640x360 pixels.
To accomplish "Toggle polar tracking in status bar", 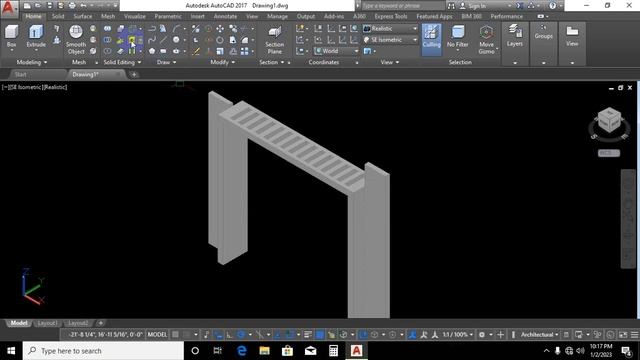I will tap(241, 335).
